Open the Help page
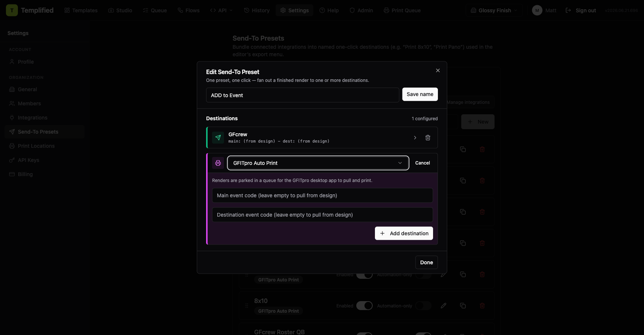The image size is (644, 335). (x=329, y=10)
